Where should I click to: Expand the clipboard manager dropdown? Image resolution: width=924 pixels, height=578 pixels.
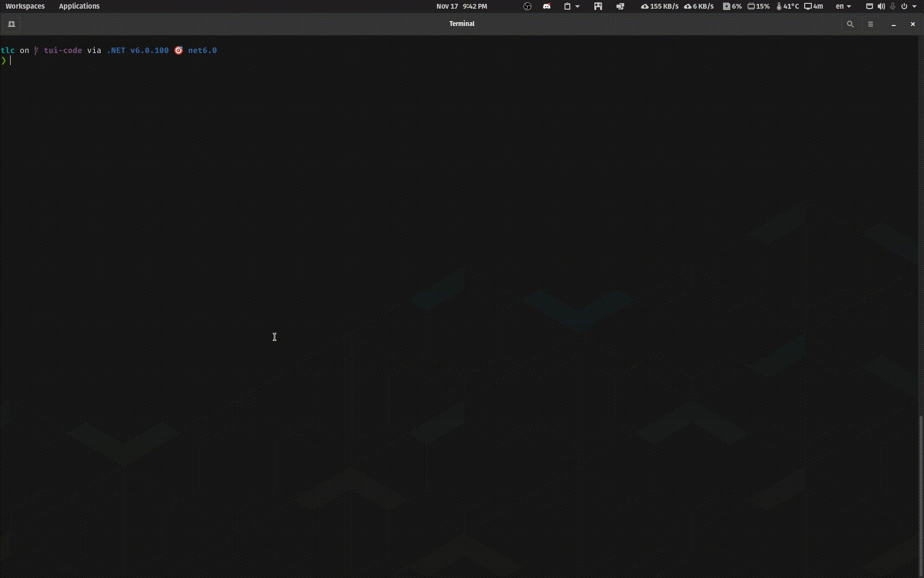[x=577, y=6]
